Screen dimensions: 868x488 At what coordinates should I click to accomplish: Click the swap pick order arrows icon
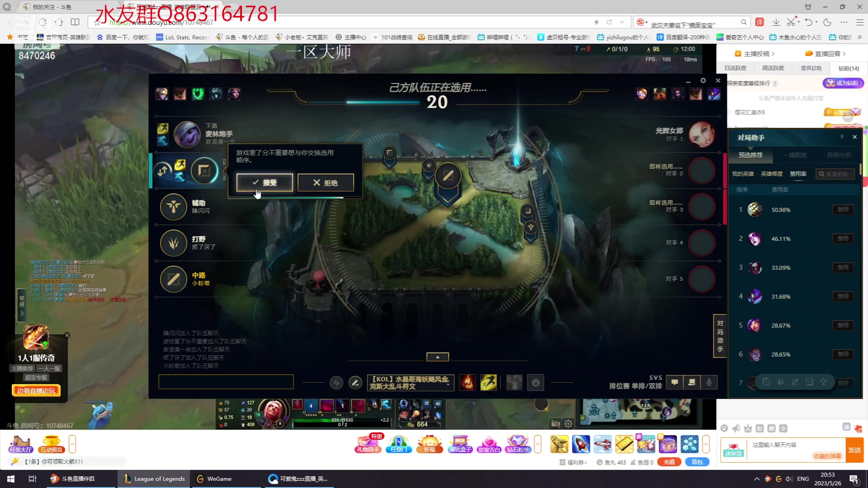coord(163,171)
